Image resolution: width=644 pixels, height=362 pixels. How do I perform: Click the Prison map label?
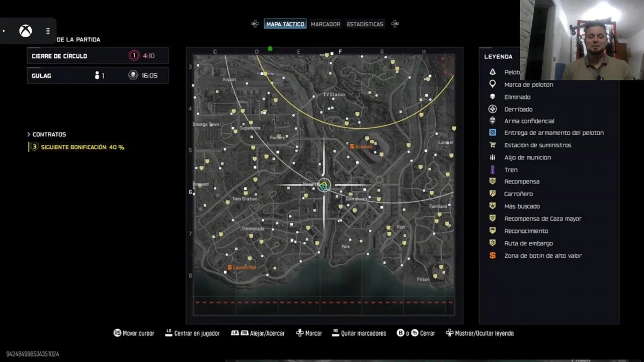(x=423, y=280)
